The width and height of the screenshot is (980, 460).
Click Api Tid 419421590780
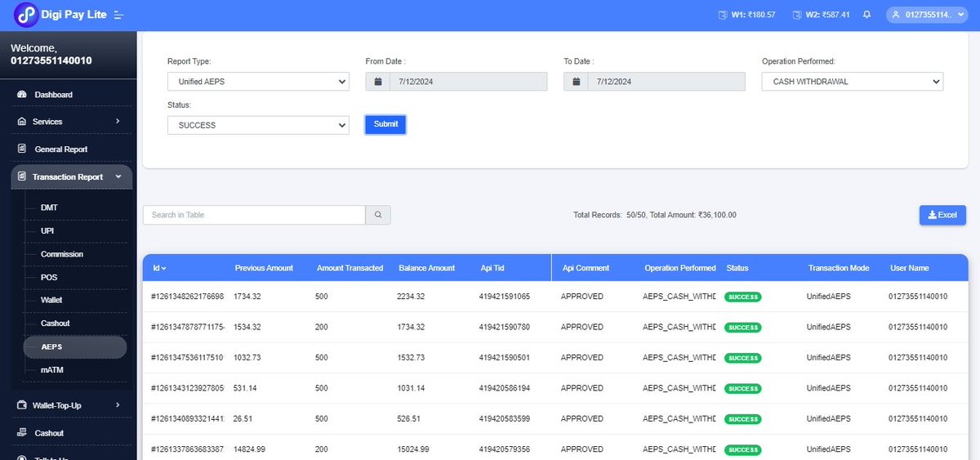pos(505,327)
